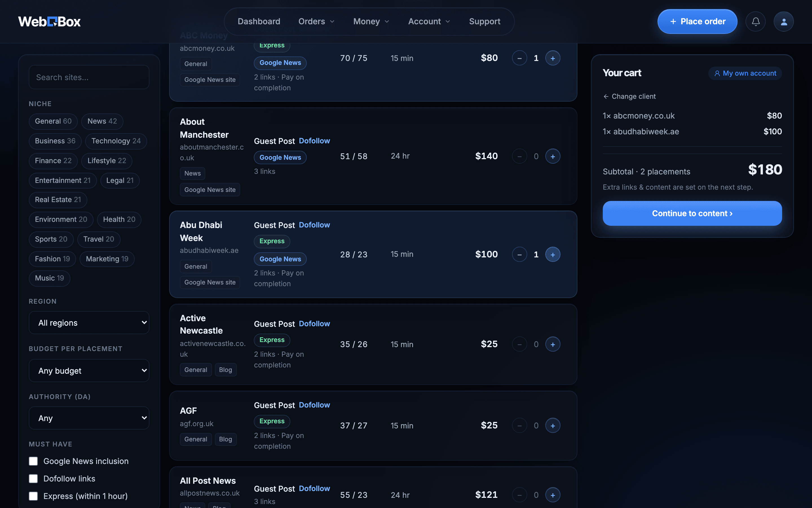Open the Support page

(x=484, y=21)
